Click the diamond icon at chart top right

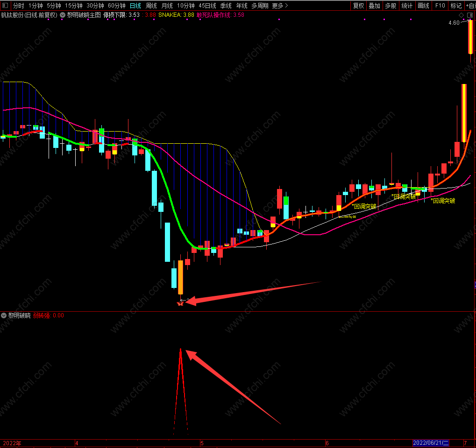[x=461, y=15]
